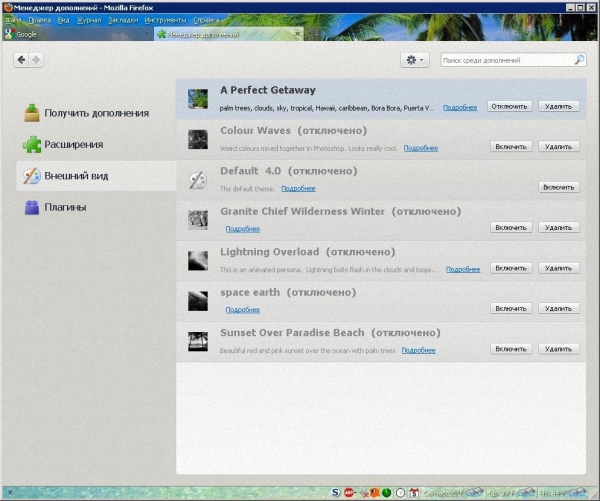Click the magnifier icon in search box
This screenshot has height=501, width=600.
click(x=579, y=60)
